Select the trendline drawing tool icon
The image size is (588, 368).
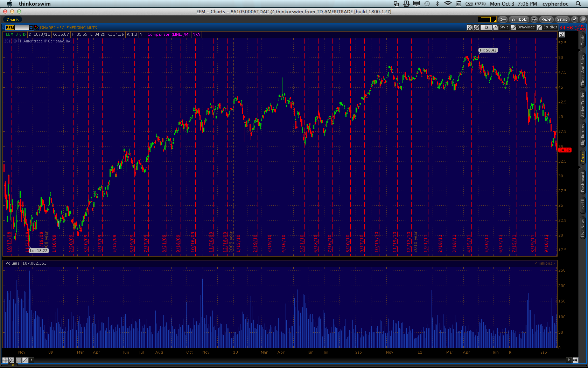pos(25,360)
